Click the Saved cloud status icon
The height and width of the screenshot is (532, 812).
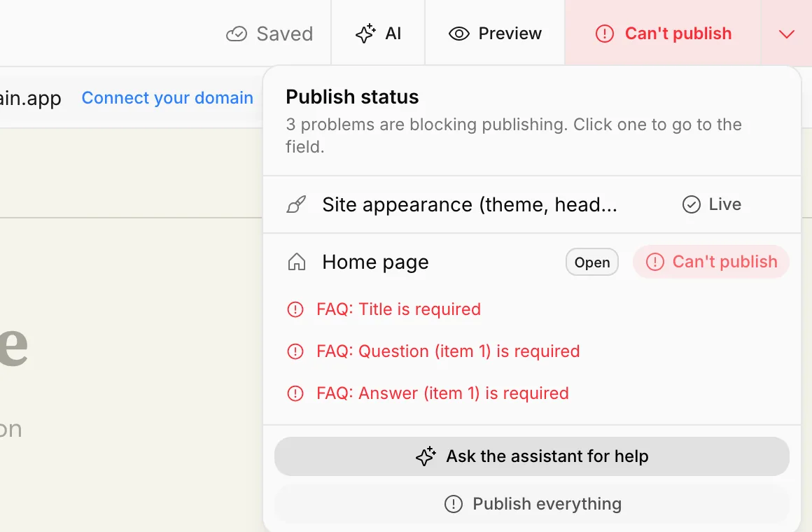pyautogui.click(x=237, y=34)
